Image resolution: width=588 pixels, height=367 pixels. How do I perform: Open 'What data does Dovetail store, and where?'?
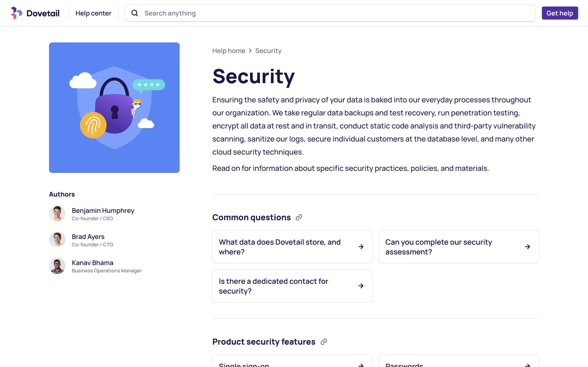coord(280,247)
